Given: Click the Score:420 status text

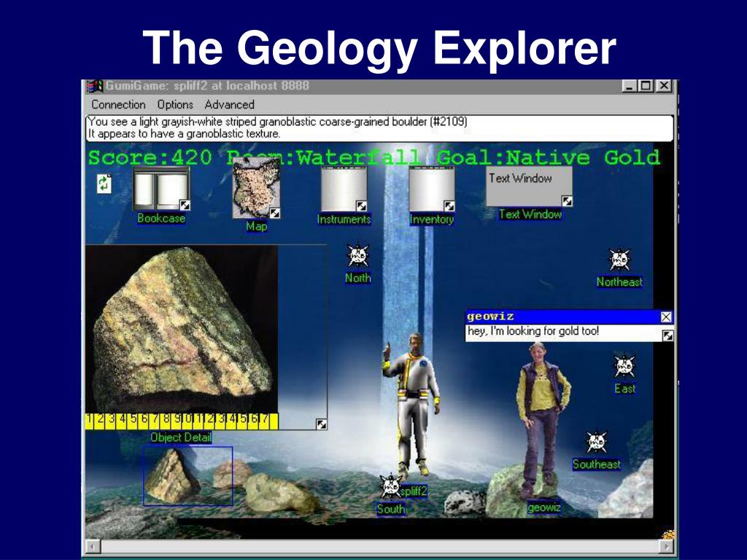Looking at the screenshot, I should [150, 157].
